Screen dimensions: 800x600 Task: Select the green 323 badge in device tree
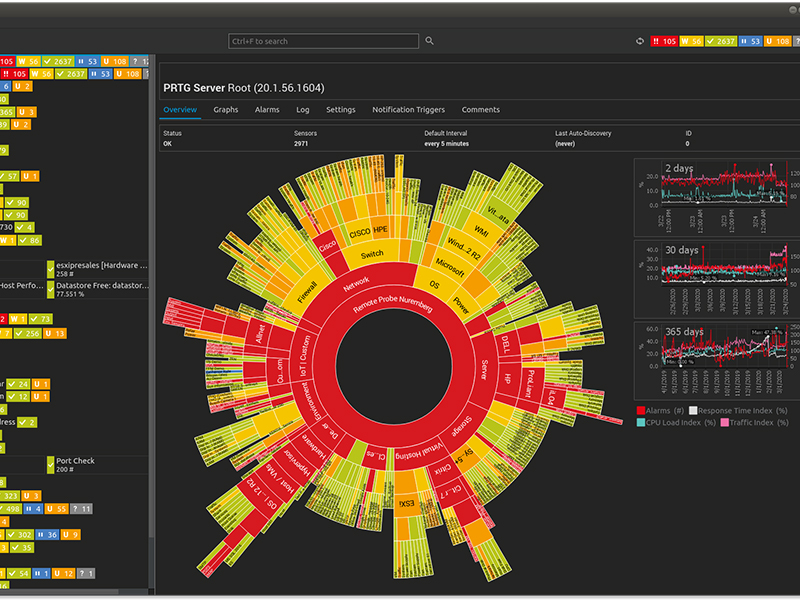coord(10,496)
